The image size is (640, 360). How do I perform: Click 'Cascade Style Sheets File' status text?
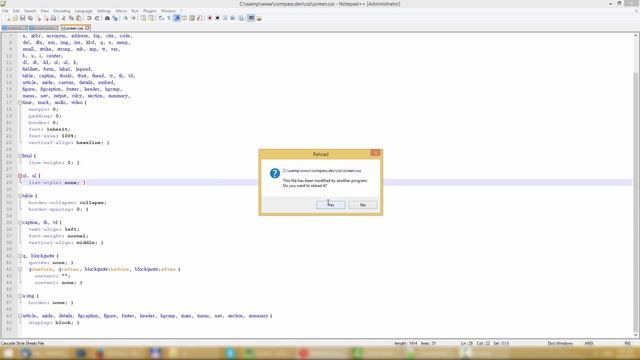[x=22, y=343]
